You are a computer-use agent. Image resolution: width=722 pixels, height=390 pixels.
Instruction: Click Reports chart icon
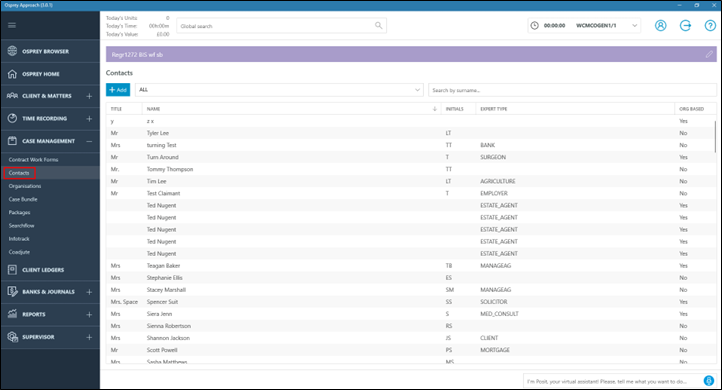coord(12,314)
